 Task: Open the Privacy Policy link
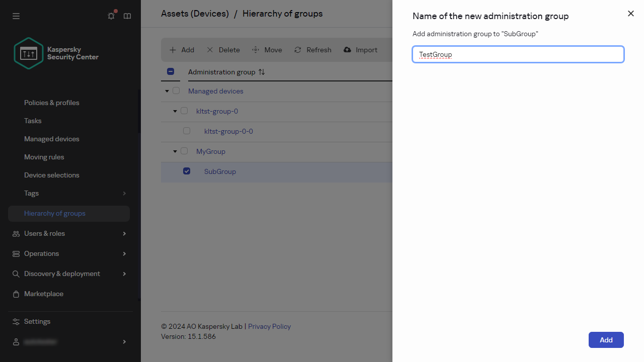pyautogui.click(x=270, y=326)
